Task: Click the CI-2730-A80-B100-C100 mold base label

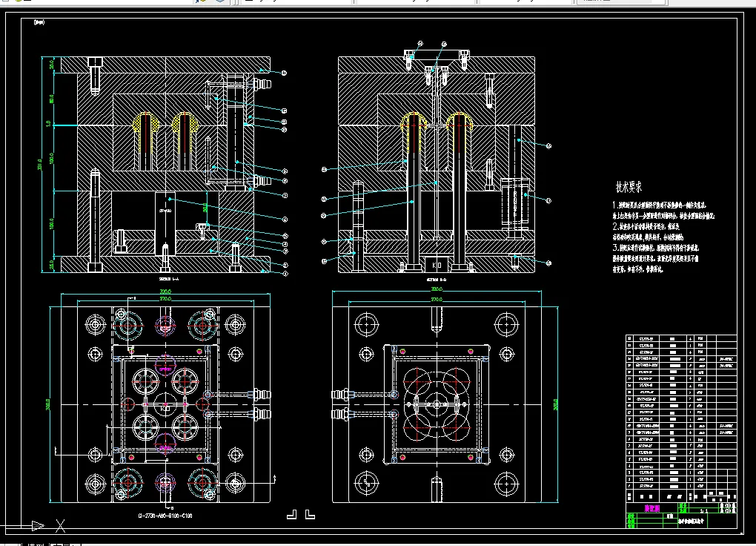Action: click(165, 516)
